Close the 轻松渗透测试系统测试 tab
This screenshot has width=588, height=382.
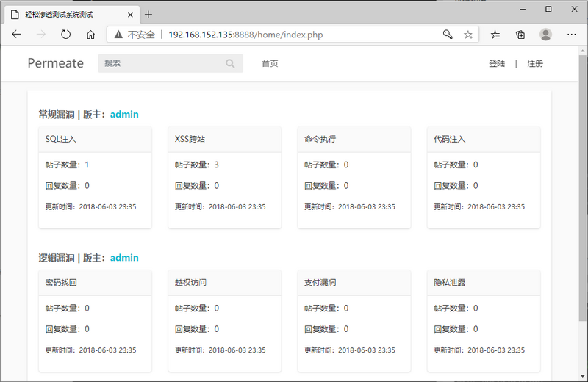[x=130, y=15]
